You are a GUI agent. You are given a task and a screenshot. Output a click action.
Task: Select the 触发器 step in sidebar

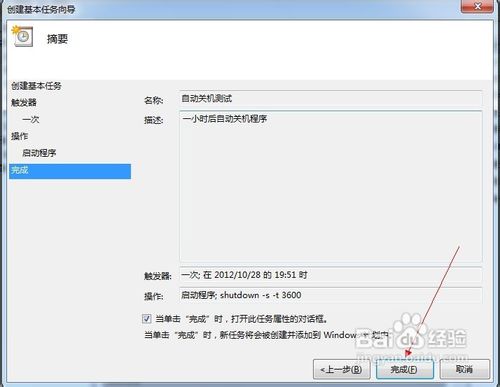(x=24, y=102)
